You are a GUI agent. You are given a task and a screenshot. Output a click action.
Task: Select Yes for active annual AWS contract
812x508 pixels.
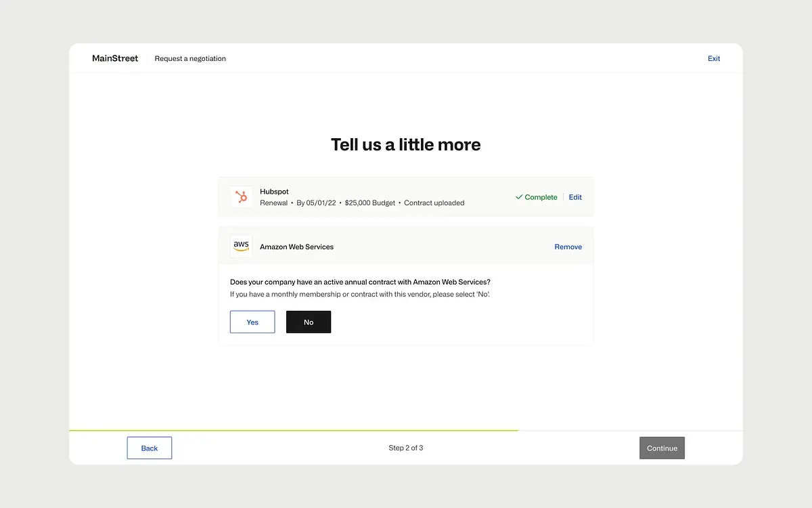click(252, 322)
